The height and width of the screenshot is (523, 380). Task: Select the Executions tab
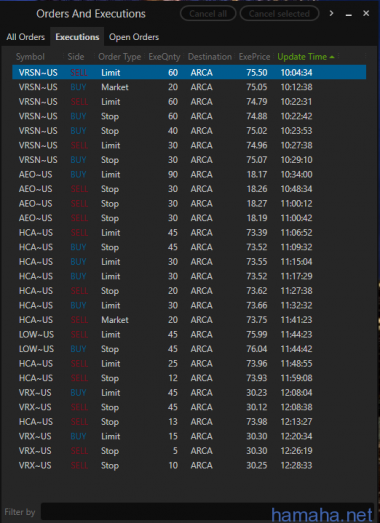click(77, 37)
